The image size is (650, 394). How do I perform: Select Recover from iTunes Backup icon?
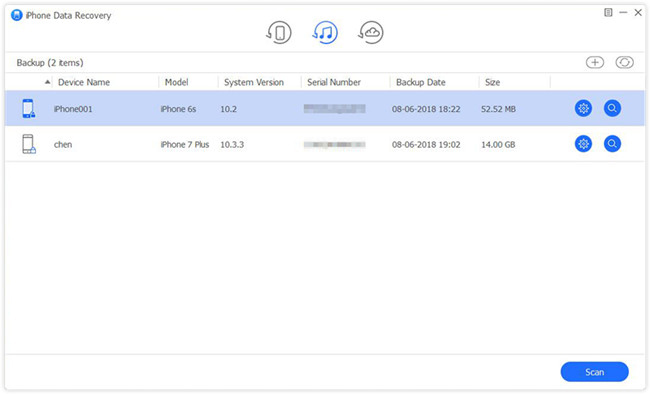tap(325, 32)
